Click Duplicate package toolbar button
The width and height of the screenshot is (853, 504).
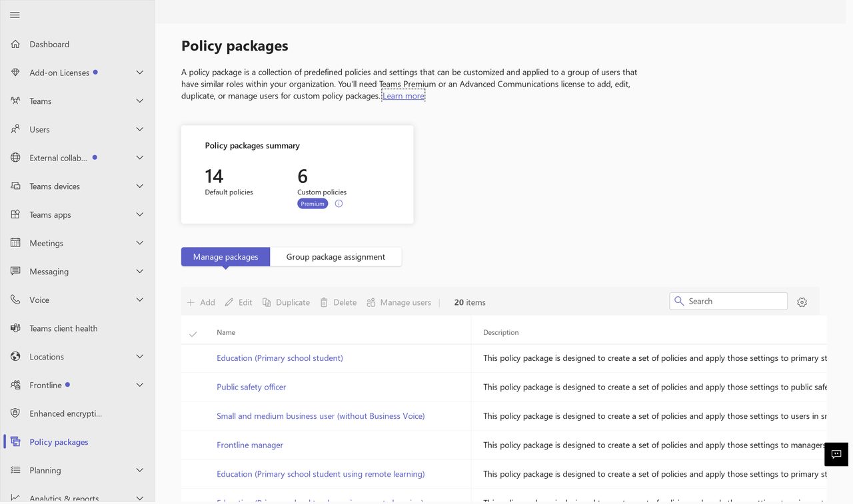tap(286, 302)
